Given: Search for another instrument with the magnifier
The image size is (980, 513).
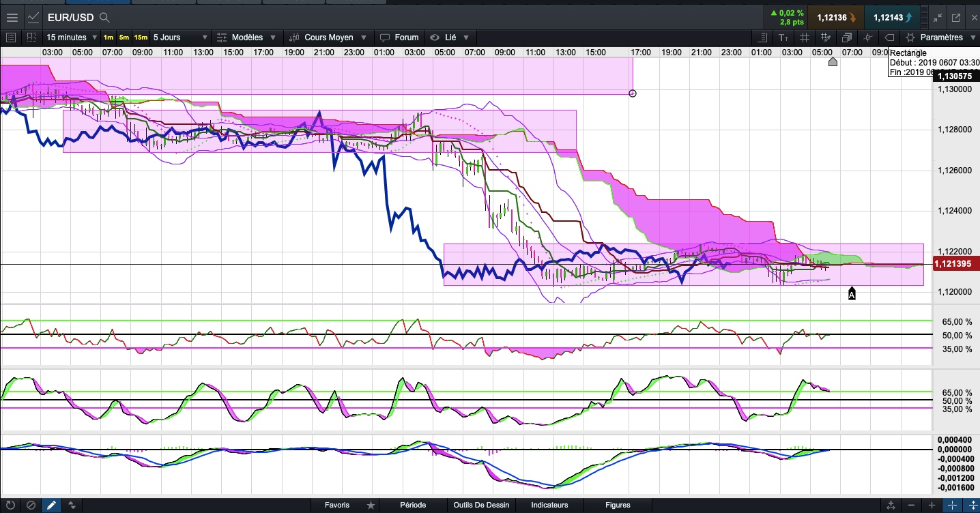Looking at the screenshot, I should (x=104, y=17).
